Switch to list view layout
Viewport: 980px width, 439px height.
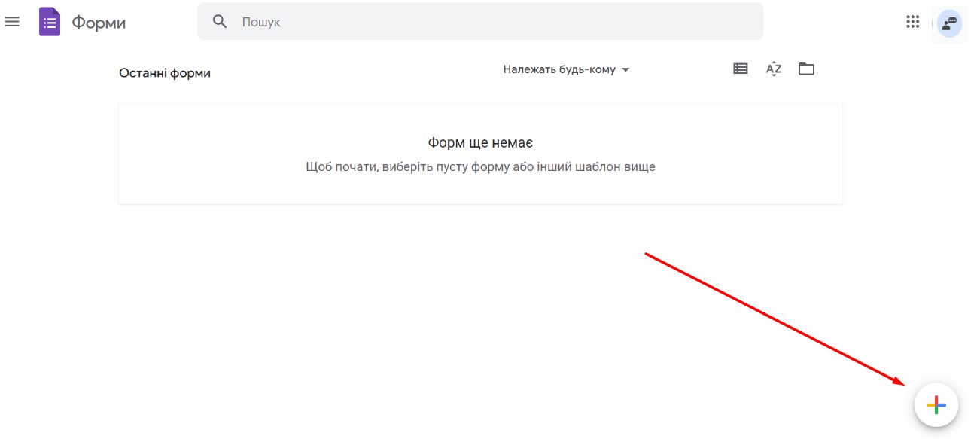[x=741, y=69]
